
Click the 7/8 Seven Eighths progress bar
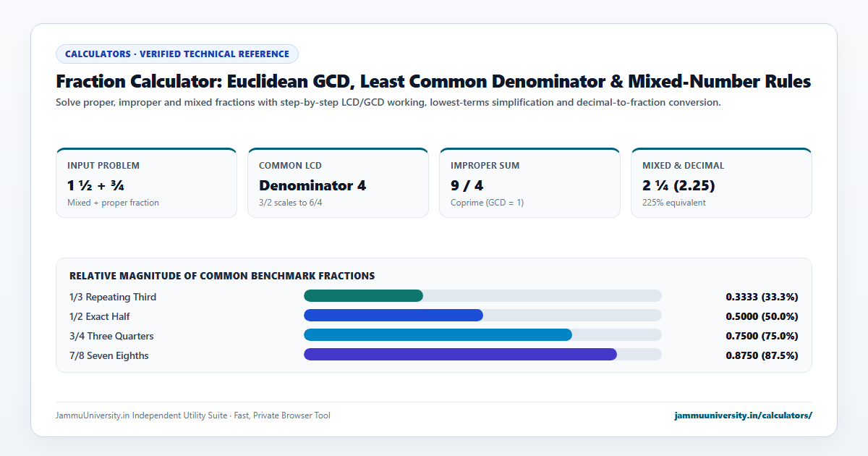482,355
